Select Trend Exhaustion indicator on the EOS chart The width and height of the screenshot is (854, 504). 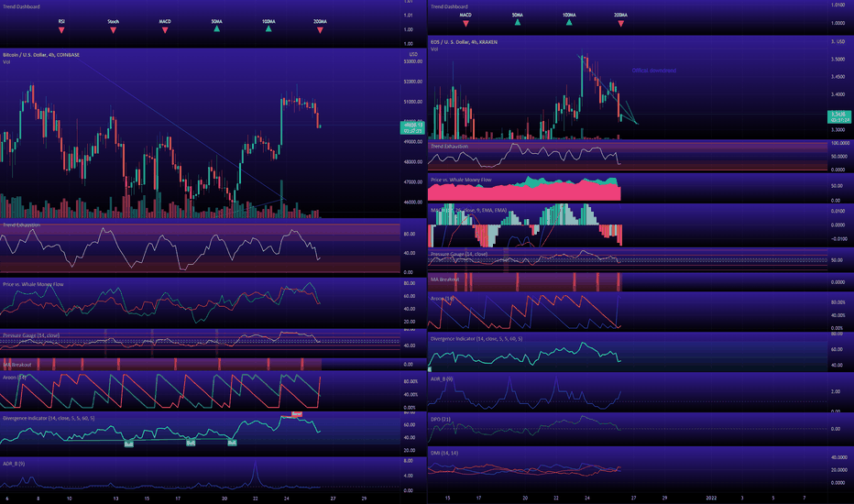coord(449,147)
